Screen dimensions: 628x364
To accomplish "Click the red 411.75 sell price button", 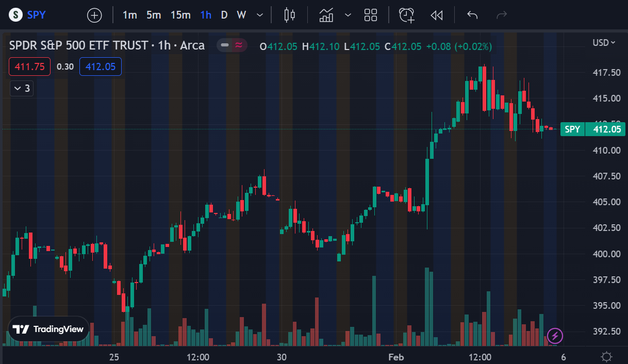I will [x=29, y=67].
